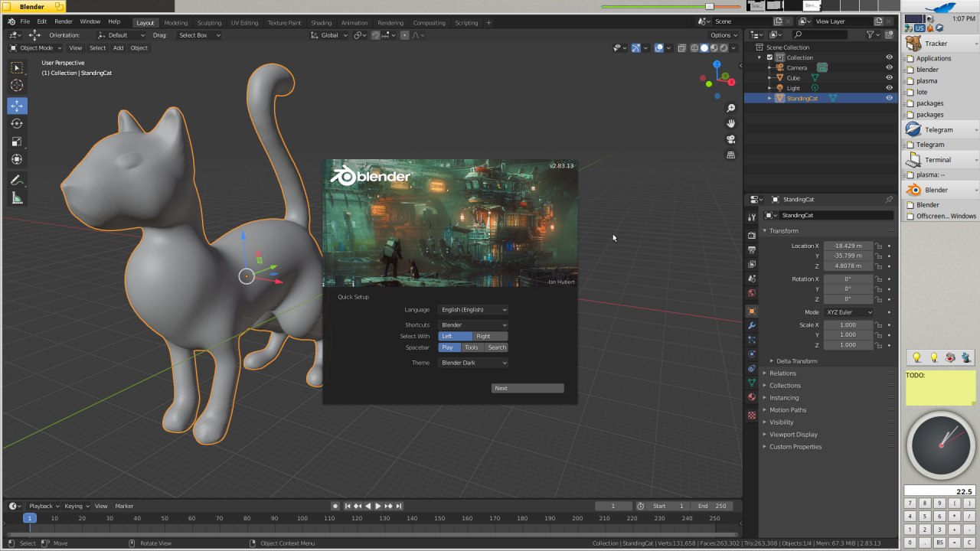The image size is (980, 551).
Task: Open the Scene properties tab
Action: [x=752, y=279]
